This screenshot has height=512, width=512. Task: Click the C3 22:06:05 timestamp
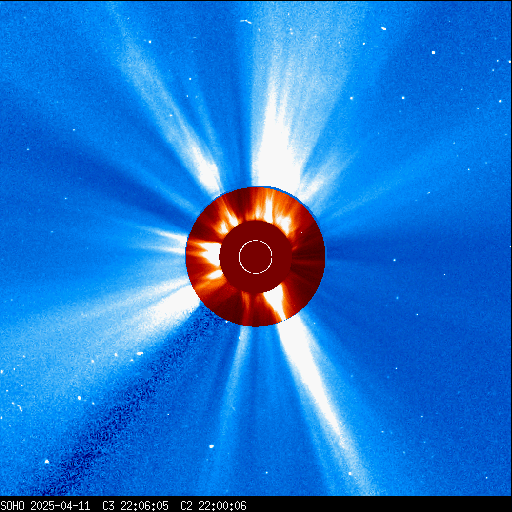coord(135,506)
